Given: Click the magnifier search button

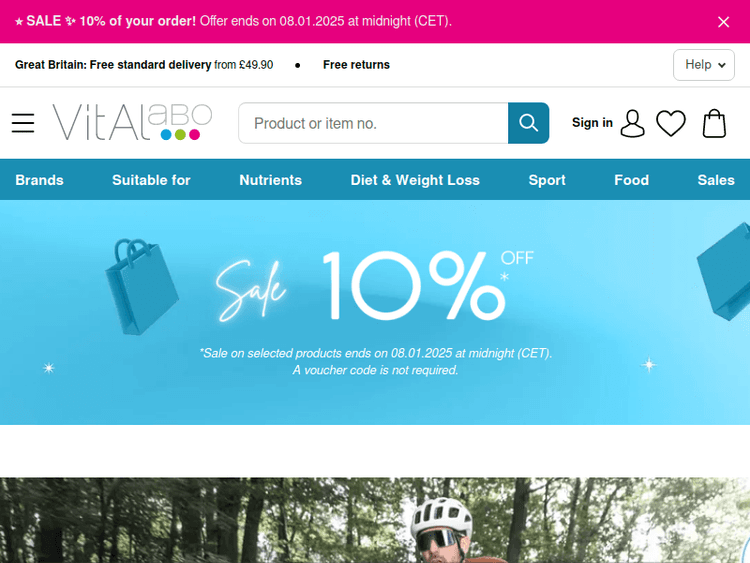Looking at the screenshot, I should point(528,123).
